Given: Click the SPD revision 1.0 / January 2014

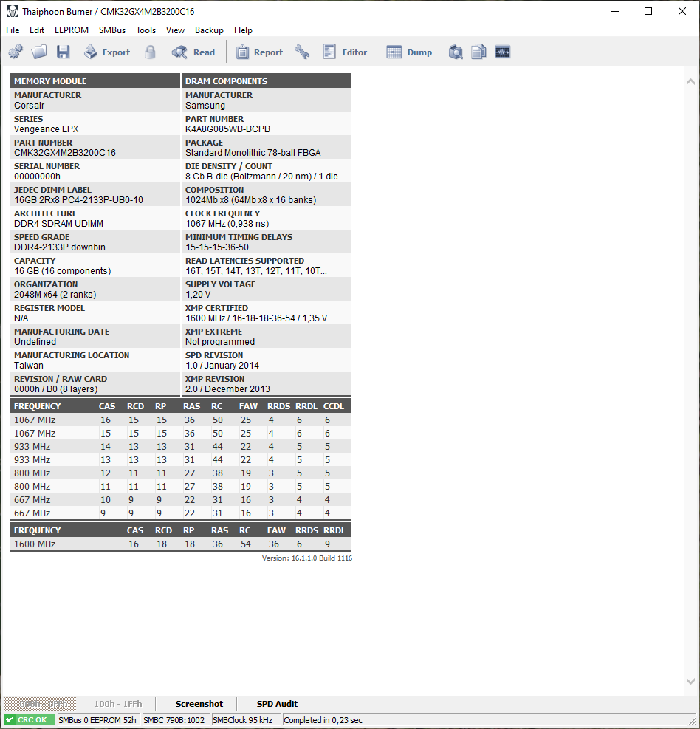Looking at the screenshot, I should [222, 366].
